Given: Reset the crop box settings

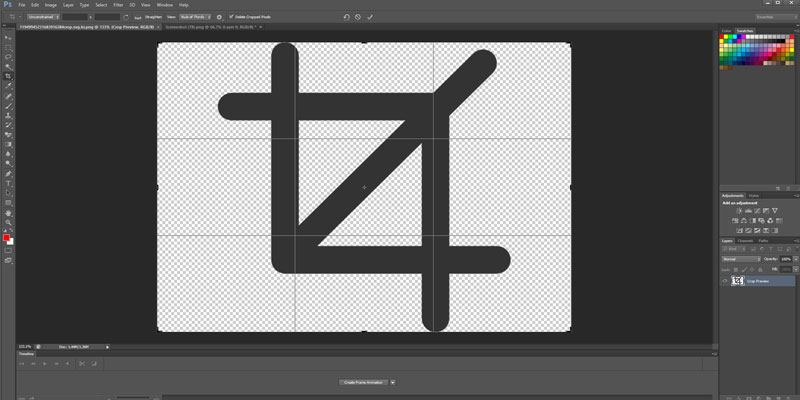Looking at the screenshot, I should [x=346, y=17].
